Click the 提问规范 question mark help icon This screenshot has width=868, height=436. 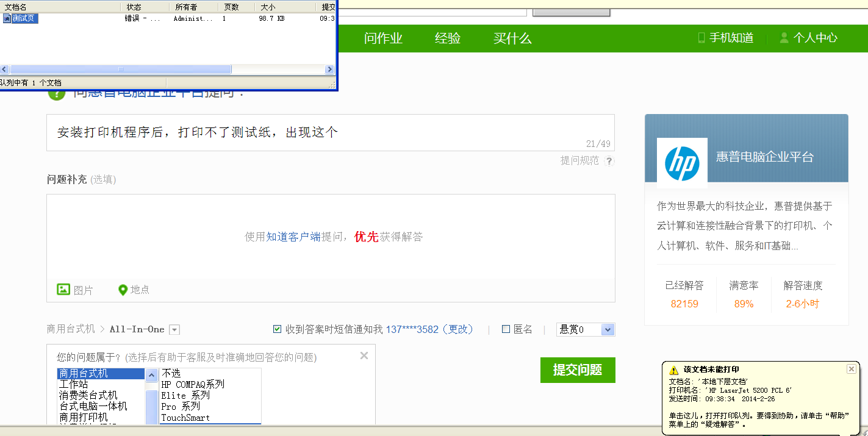tap(609, 161)
